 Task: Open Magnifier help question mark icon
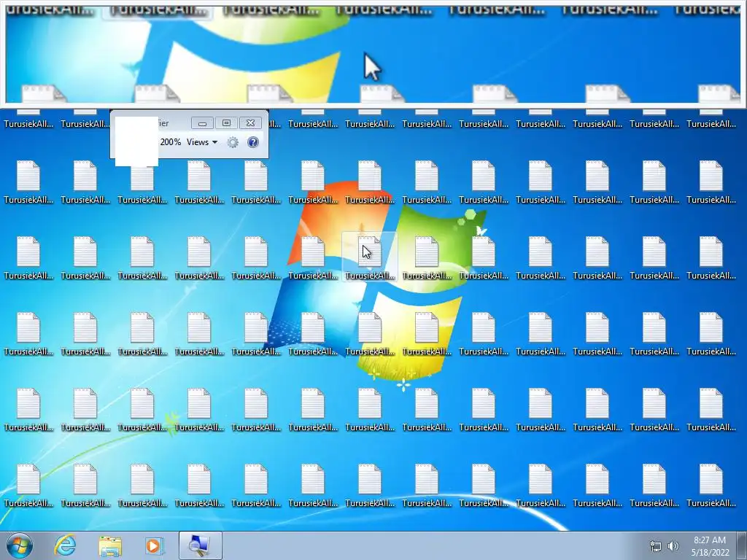253,142
